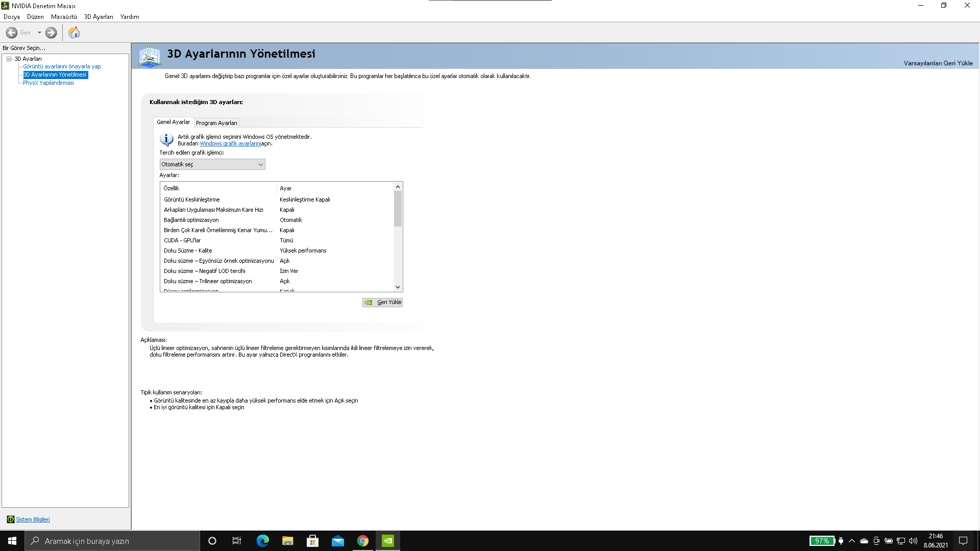Viewport: 980px width, 551px height.
Task: Click Varsayılanları Geri Yükle
Action: (938, 63)
